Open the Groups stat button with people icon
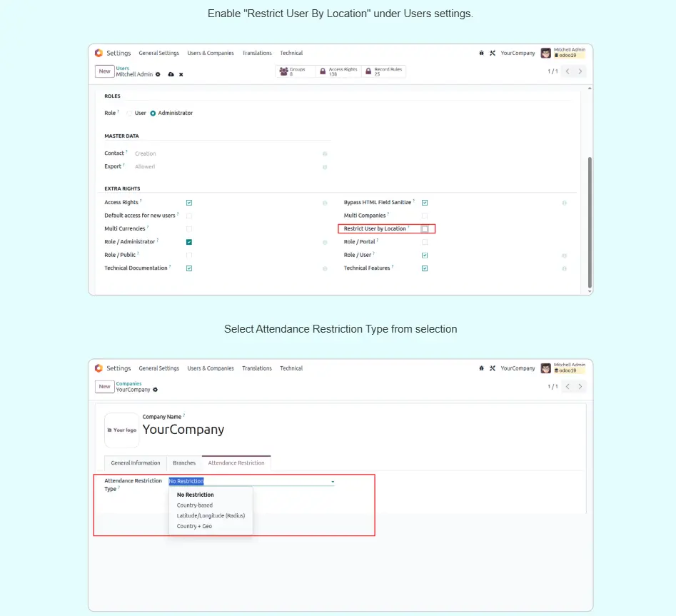Viewport: 676px width, 616px height. pyautogui.click(x=293, y=71)
